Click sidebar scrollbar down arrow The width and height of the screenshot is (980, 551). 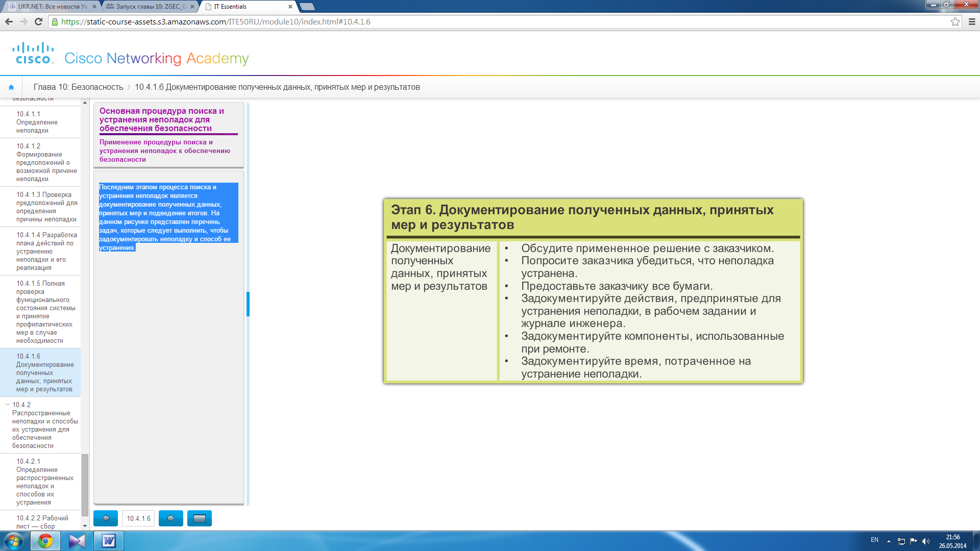pyautogui.click(x=85, y=526)
